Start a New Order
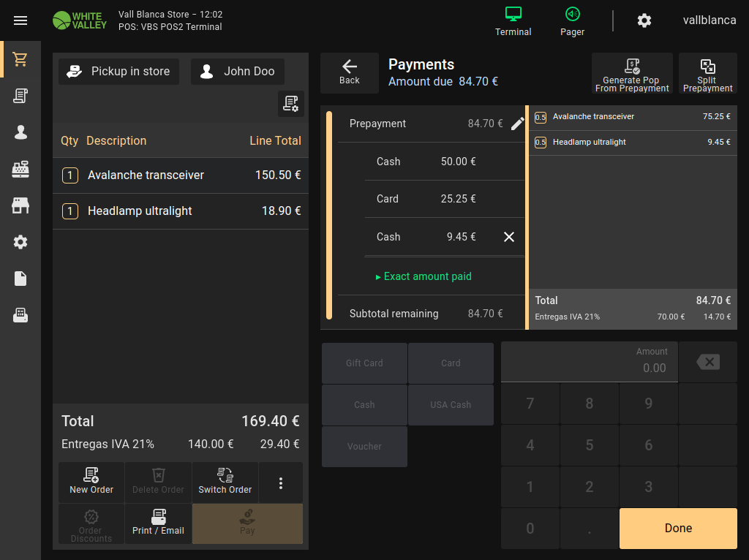This screenshot has height=560, width=749. [91, 483]
